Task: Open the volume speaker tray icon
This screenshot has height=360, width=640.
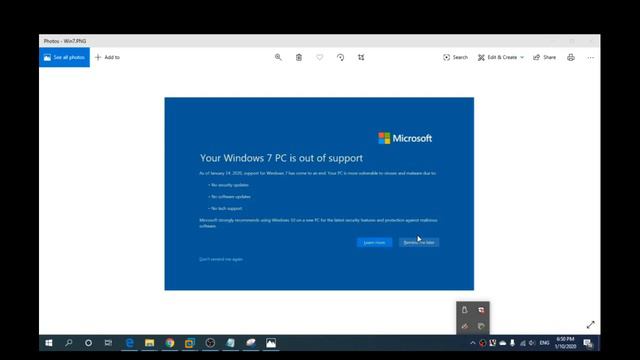Action: [x=532, y=343]
